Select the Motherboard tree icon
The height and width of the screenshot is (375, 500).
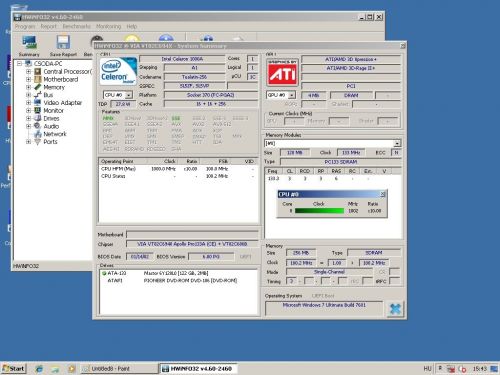(x=38, y=79)
